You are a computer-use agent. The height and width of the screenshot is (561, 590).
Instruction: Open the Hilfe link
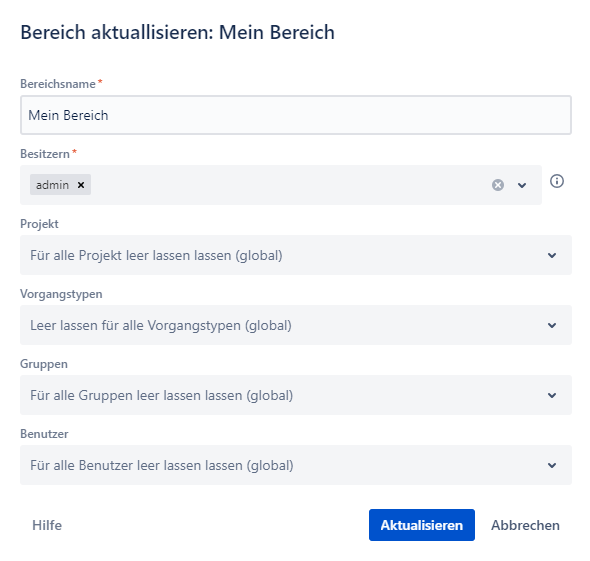[x=47, y=525]
